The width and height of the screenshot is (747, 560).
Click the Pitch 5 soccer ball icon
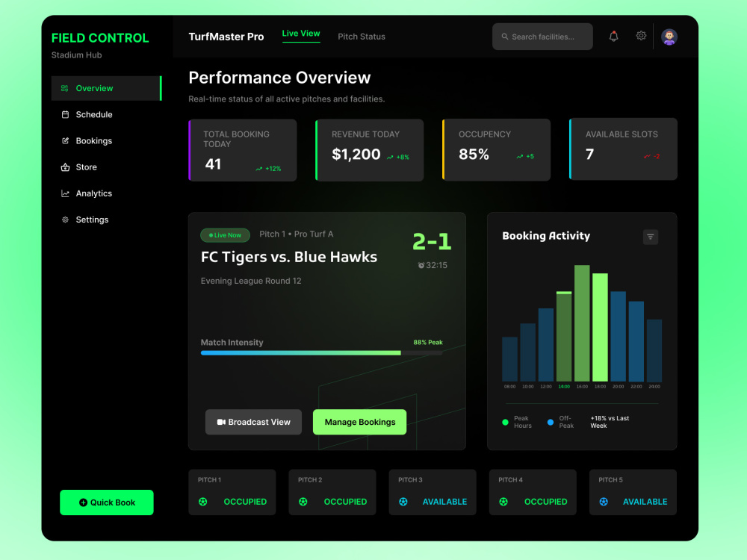coord(604,502)
